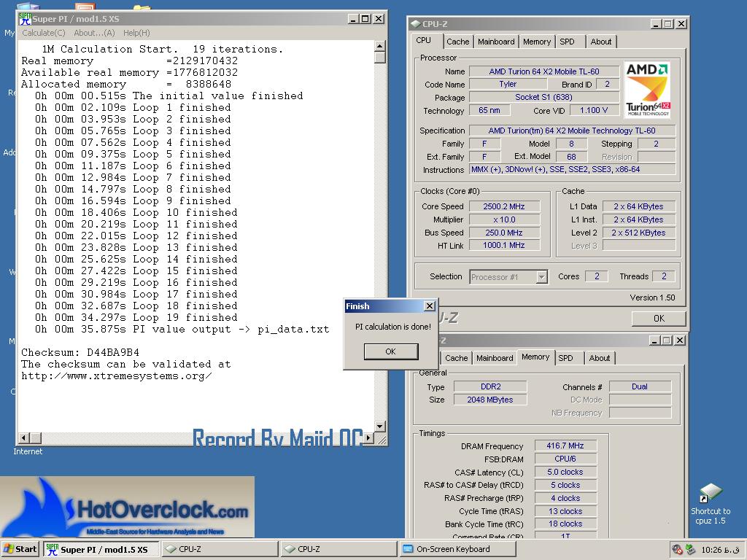Click the Bank Cycle Time value 18 clocks
747x560 pixels.
click(565, 524)
